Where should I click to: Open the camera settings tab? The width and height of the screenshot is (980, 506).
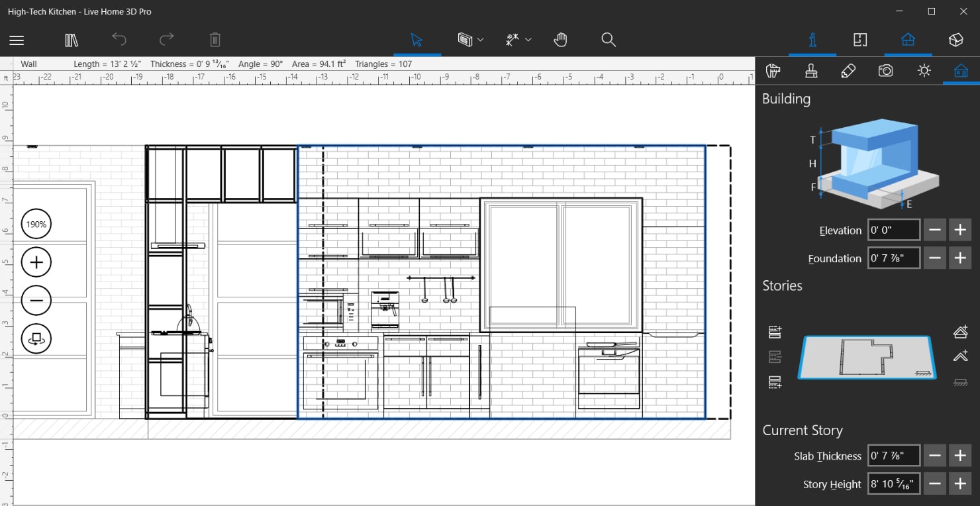886,71
